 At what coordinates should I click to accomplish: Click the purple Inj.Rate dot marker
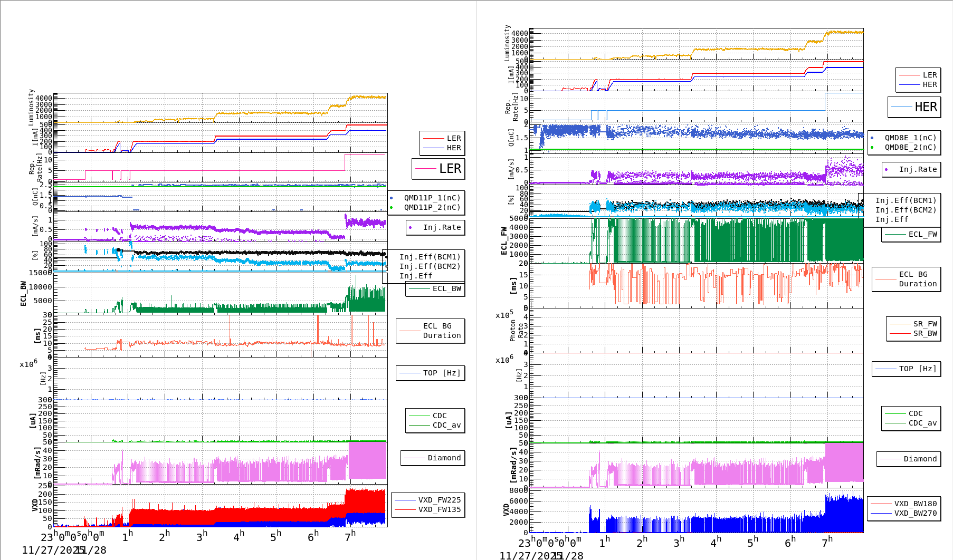coord(411,227)
